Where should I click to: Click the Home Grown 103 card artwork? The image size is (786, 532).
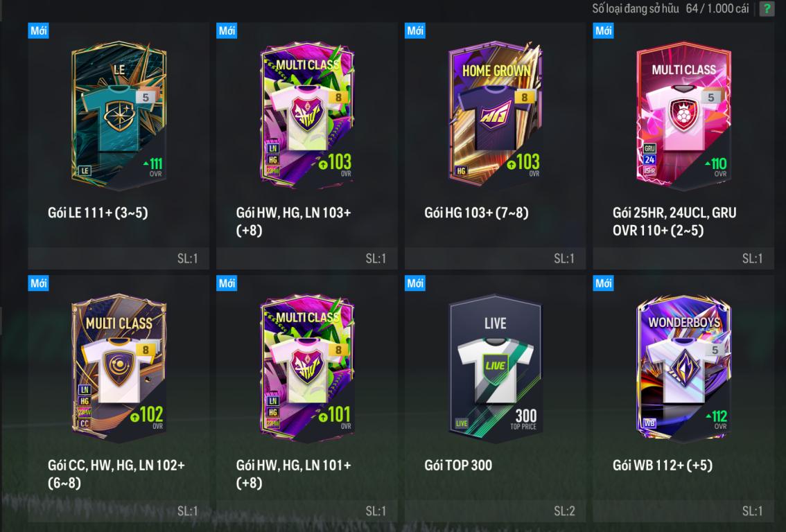tap(496, 115)
